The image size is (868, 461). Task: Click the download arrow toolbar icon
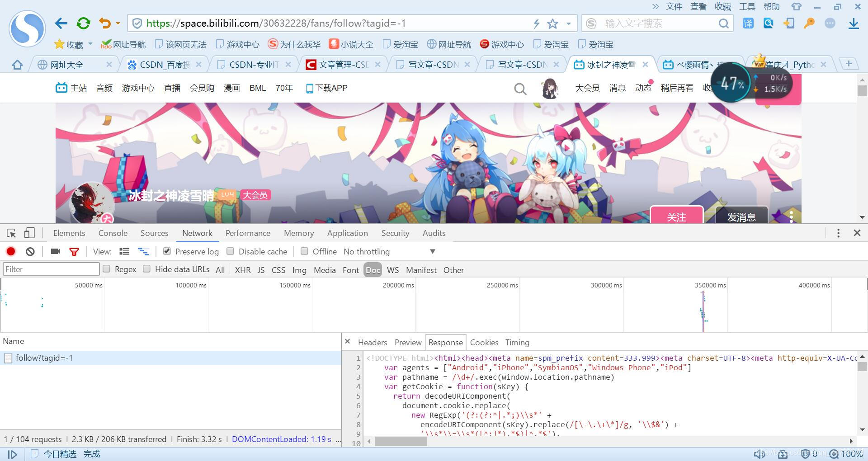(x=854, y=24)
